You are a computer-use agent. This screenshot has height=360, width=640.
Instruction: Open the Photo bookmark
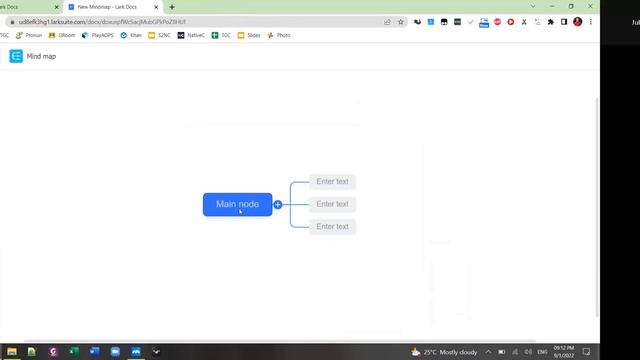pos(279,36)
